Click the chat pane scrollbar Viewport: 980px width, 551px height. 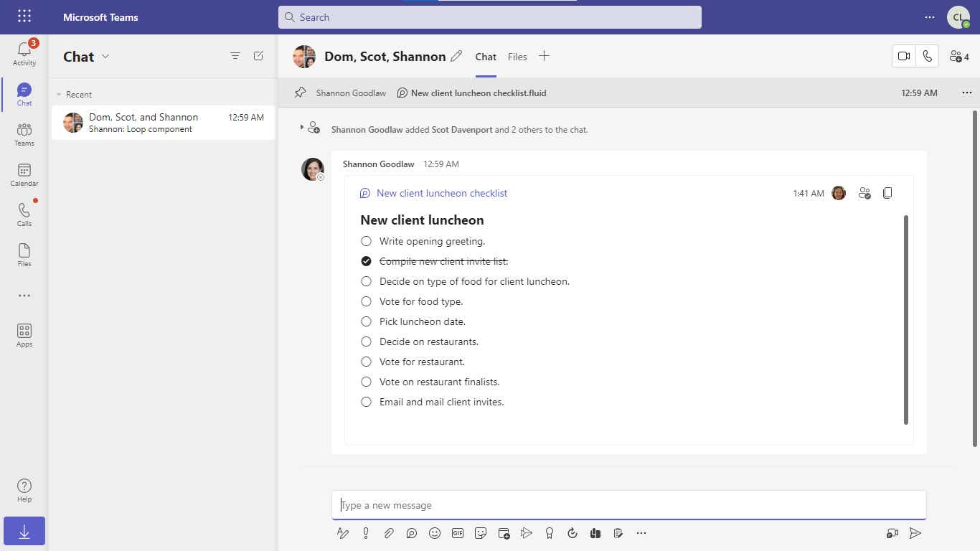pos(974,278)
